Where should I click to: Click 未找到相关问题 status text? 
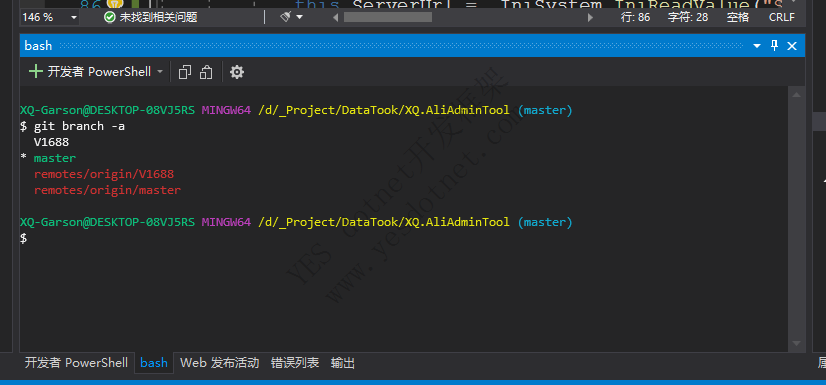click(159, 17)
